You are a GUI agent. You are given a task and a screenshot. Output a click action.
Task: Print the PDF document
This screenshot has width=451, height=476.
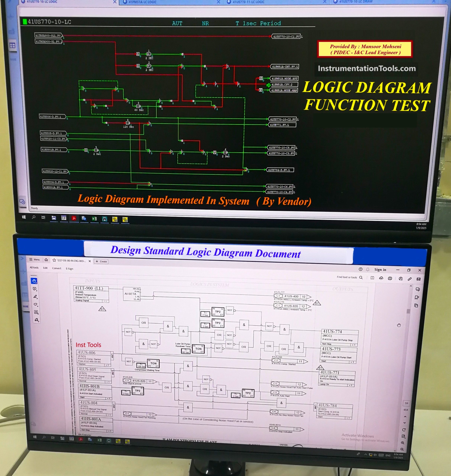click(x=390, y=278)
